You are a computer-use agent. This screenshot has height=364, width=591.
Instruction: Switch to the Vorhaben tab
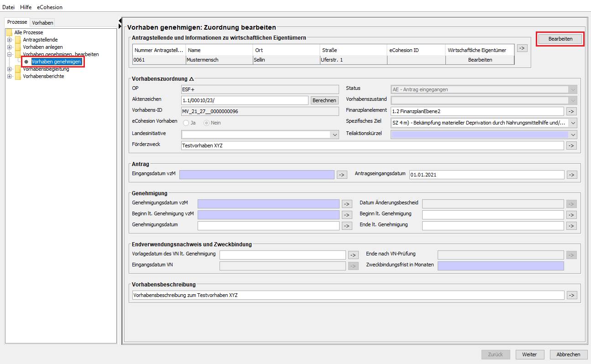tap(42, 22)
